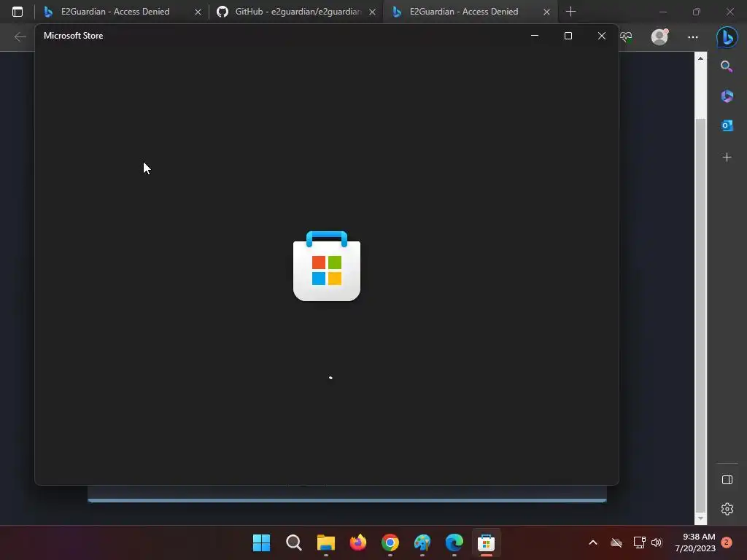This screenshot has height=560, width=747.
Task: Open a new Edge tab
Action: [x=570, y=12]
